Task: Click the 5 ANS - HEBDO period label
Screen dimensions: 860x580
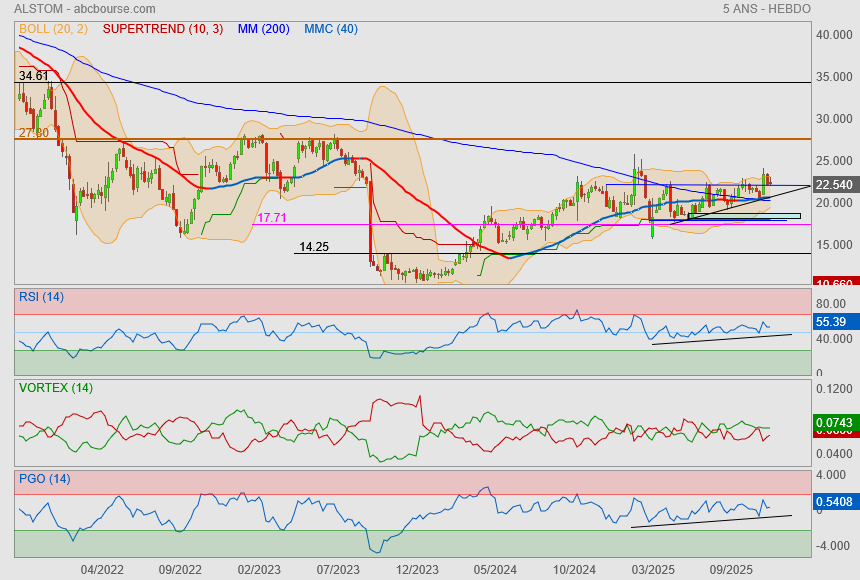Action: click(x=766, y=8)
